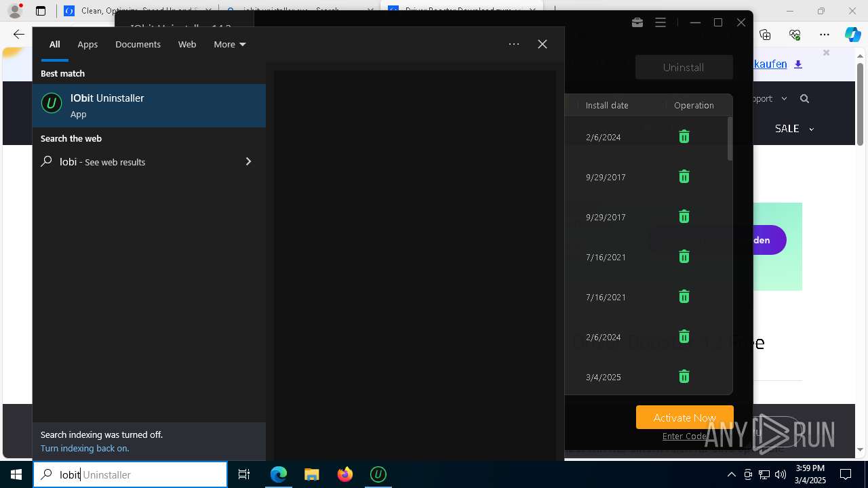Click trash icon for 3/4/2025 row
The height and width of the screenshot is (488, 868).
(684, 377)
